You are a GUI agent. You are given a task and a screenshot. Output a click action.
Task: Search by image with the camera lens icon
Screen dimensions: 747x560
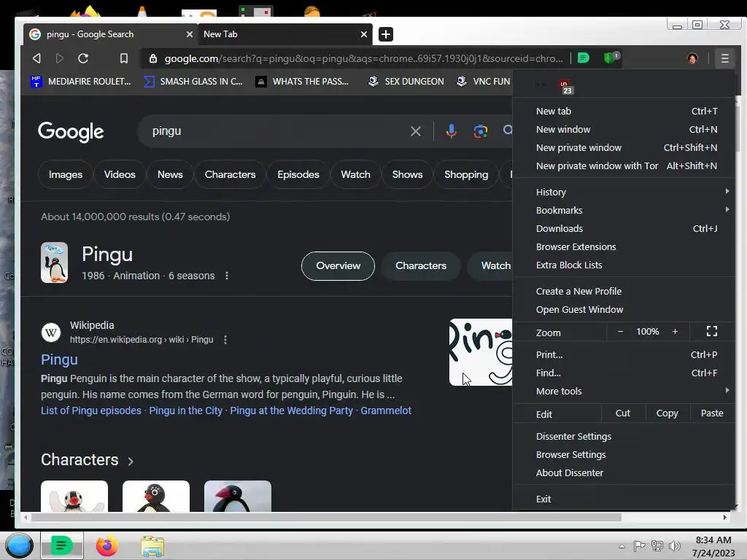[x=480, y=131]
